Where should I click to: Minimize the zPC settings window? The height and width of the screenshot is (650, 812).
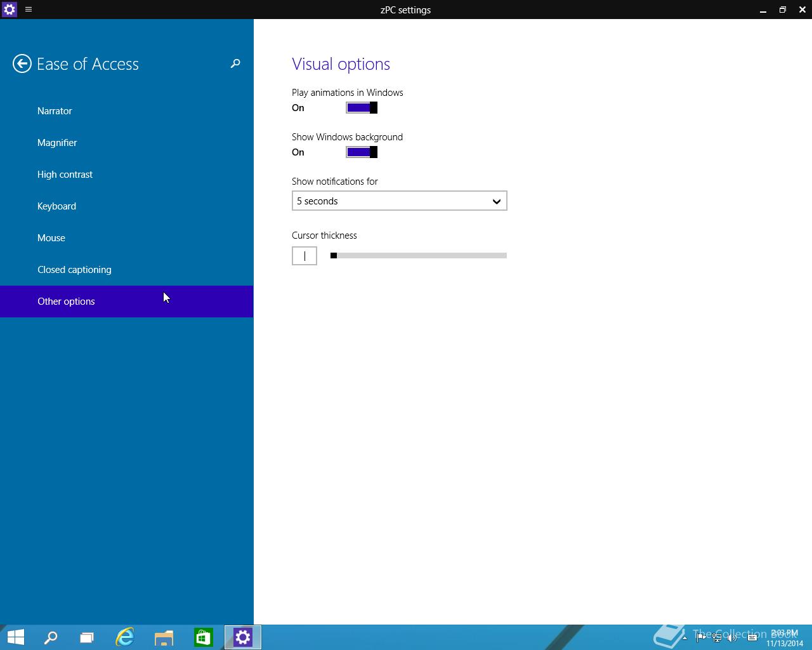pos(763,10)
